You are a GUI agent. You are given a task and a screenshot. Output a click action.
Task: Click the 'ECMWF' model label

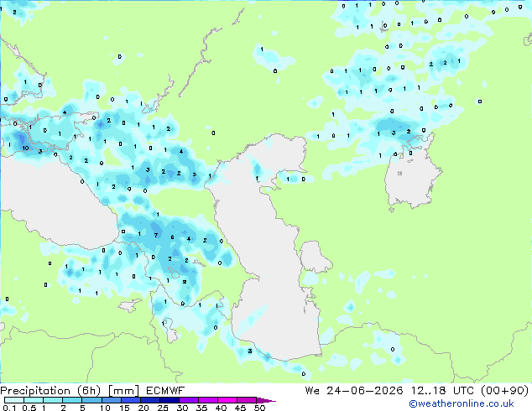pyautogui.click(x=165, y=391)
